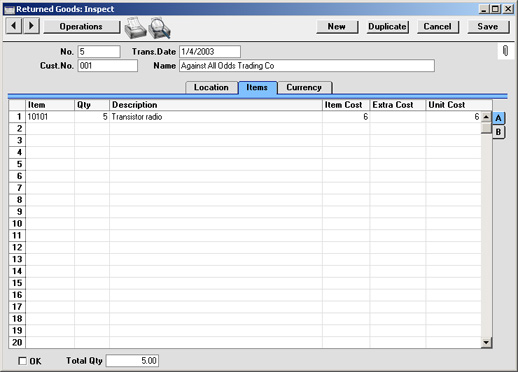Click the Save button
Screen dimensions: 518x372
(488, 26)
